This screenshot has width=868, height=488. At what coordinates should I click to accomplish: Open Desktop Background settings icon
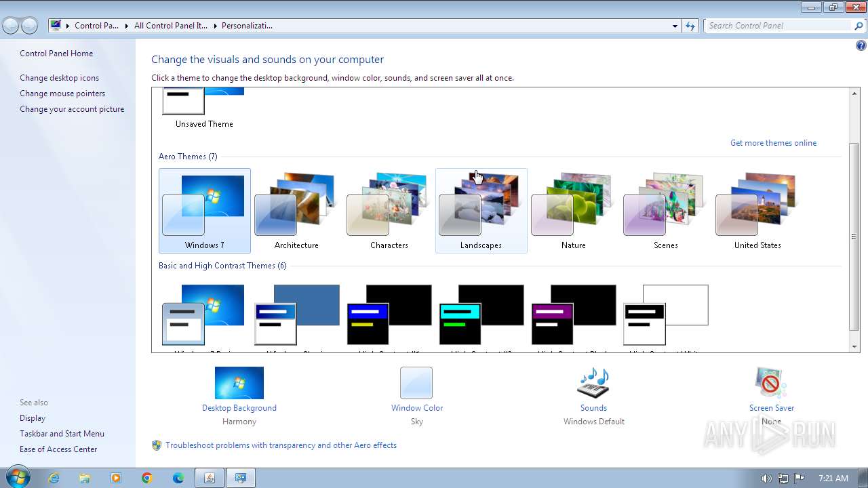(239, 383)
